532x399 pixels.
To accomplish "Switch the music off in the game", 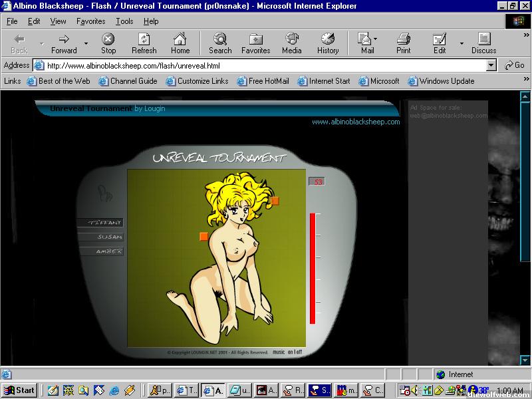I will click(x=299, y=352).
